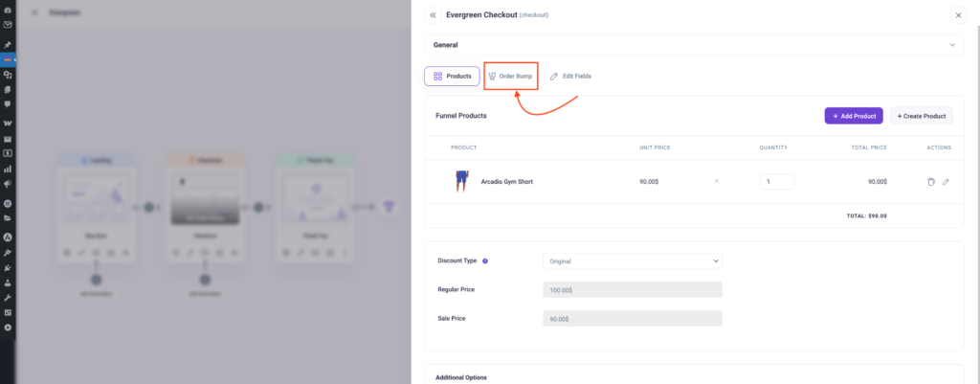The width and height of the screenshot is (980, 384).
Task: Close the Evergreen Checkout panel
Action: (958, 15)
